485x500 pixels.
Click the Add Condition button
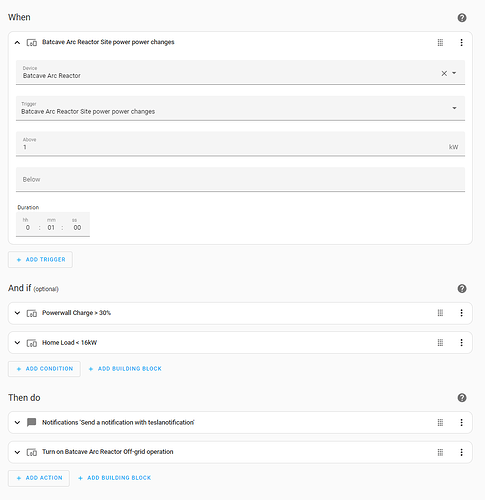pos(44,369)
